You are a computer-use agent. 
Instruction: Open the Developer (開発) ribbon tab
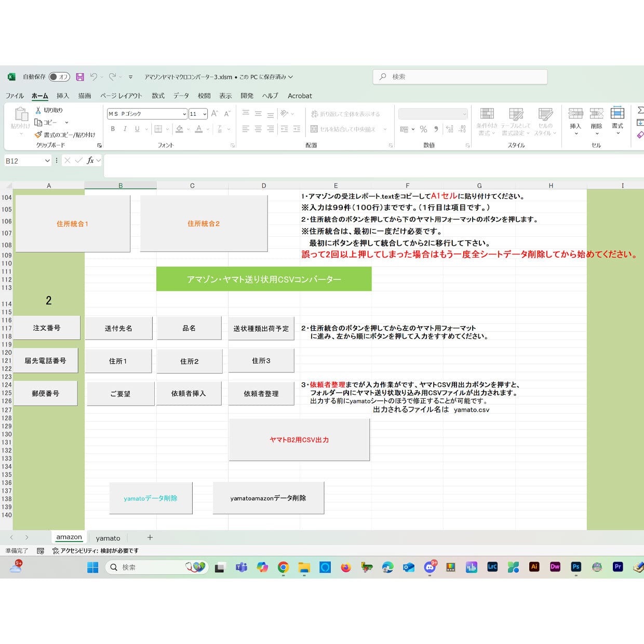247,96
